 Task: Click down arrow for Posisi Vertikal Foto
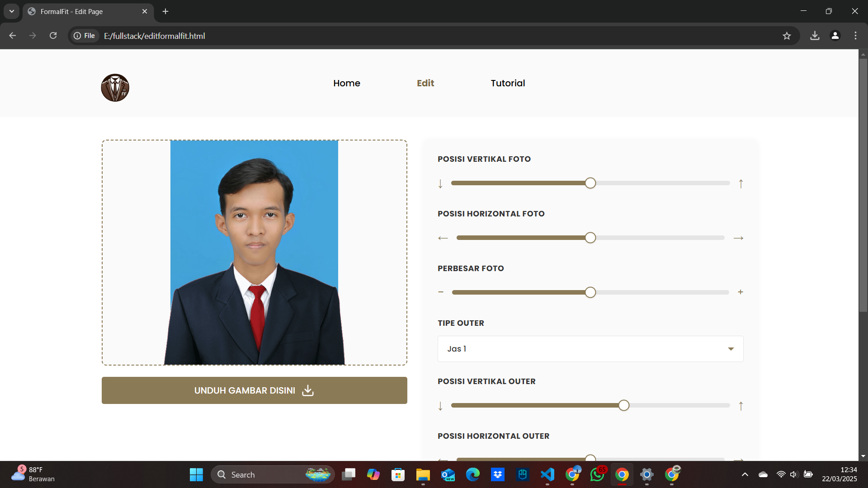440,183
